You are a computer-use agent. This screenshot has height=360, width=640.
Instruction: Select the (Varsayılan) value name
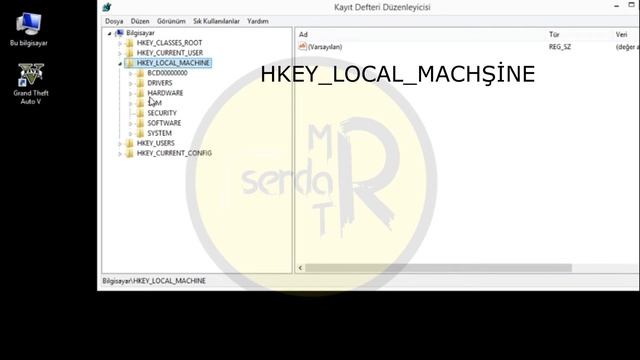tap(325, 47)
